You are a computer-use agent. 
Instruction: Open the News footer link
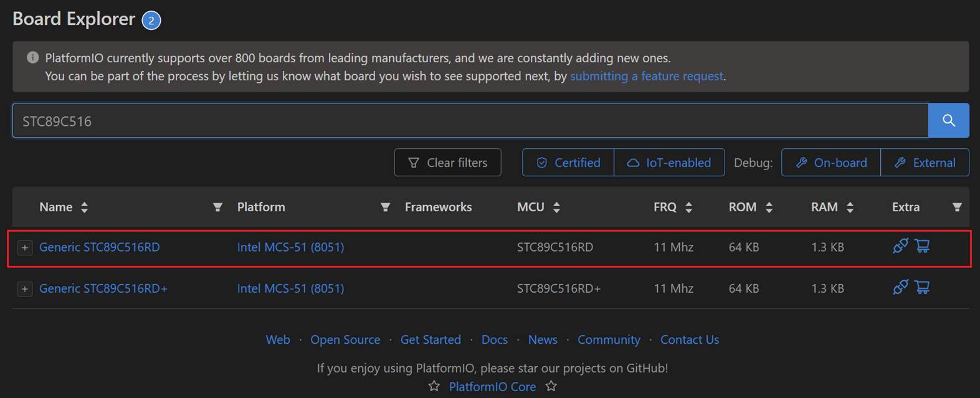(543, 339)
